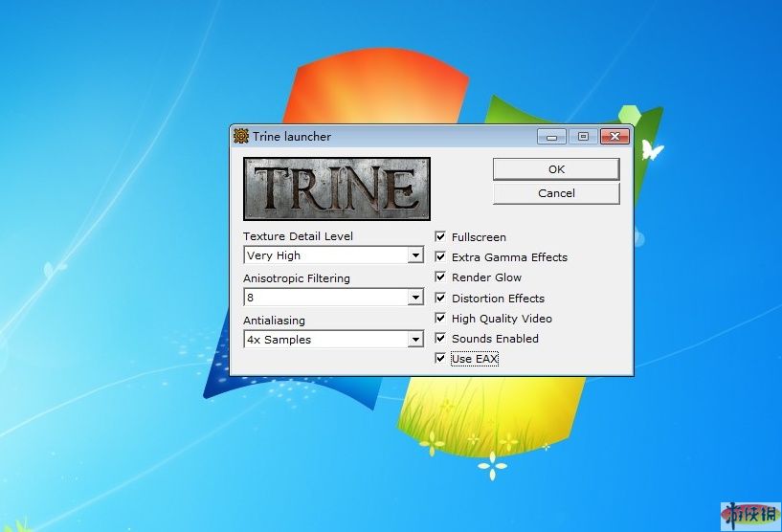Cancel the launcher dialog
Viewport: 782px width, 532px height.
tap(556, 193)
